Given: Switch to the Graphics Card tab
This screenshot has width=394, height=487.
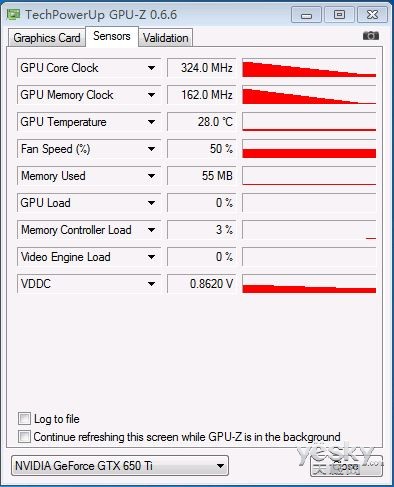Looking at the screenshot, I should [x=47, y=38].
